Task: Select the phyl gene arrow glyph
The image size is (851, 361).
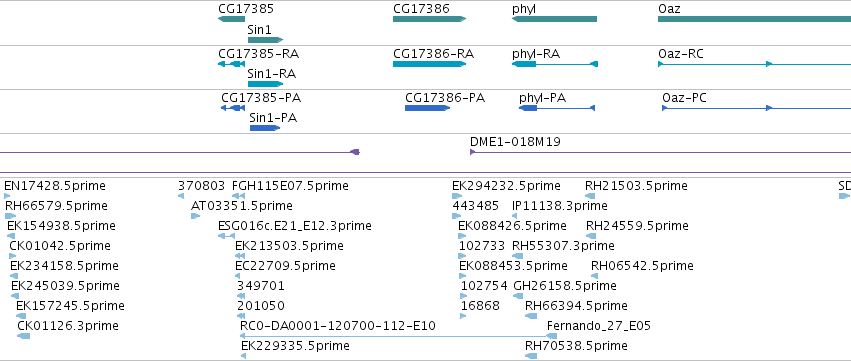Action: coord(554,19)
